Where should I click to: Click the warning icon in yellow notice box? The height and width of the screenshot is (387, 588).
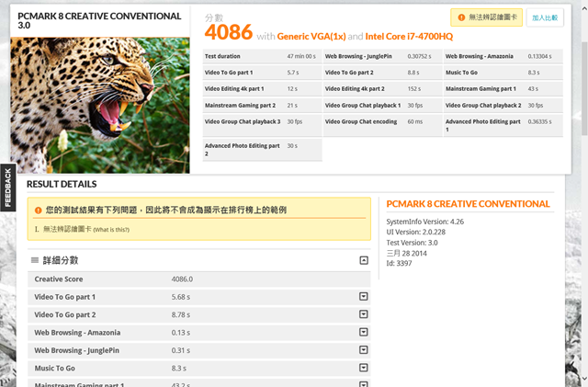38,211
